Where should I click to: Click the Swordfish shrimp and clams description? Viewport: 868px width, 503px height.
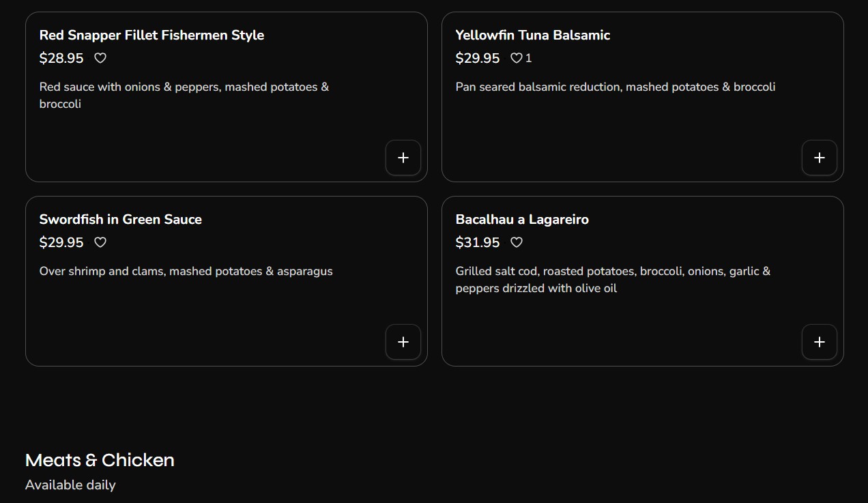pos(186,271)
